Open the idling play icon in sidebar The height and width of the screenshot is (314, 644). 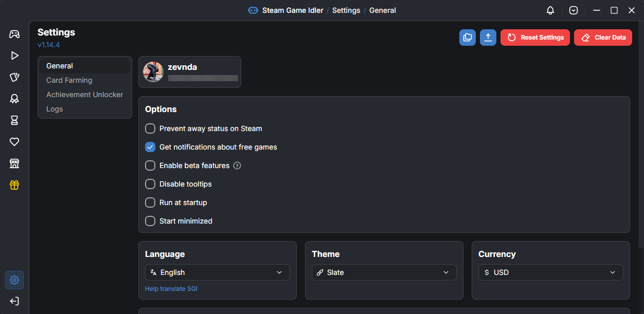pyautogui.click(x=14, y=56)
